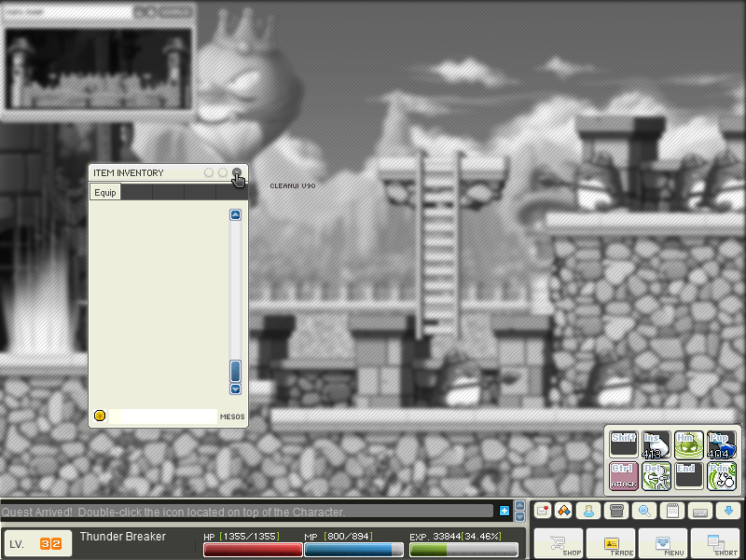Click the blue MP bar
This screenshot has width=746, height=560.
(353, 550)
